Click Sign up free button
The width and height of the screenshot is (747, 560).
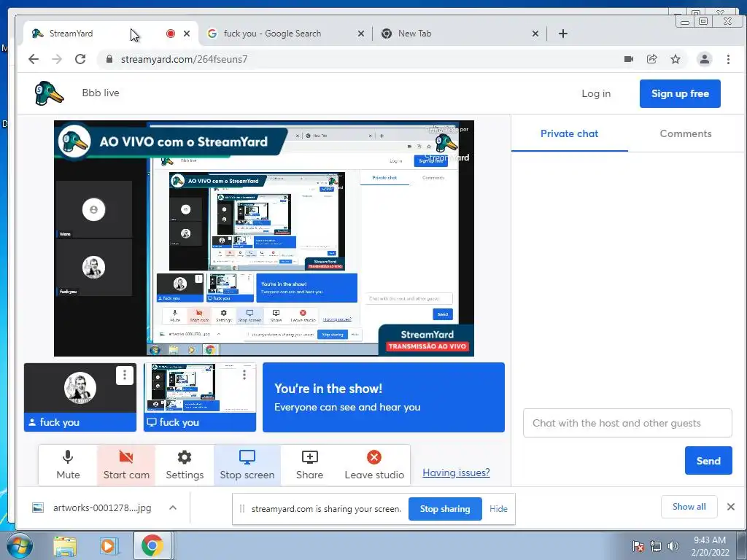click(680, 93)
